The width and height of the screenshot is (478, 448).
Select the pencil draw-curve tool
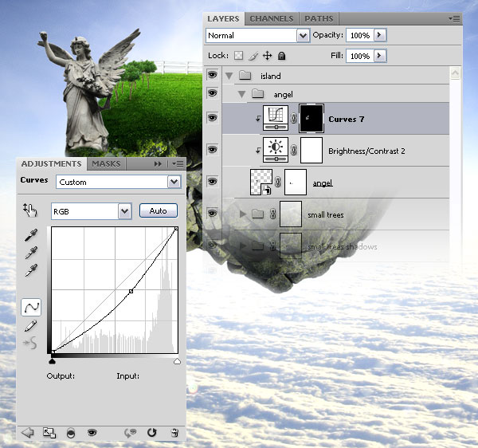(30, 326)
